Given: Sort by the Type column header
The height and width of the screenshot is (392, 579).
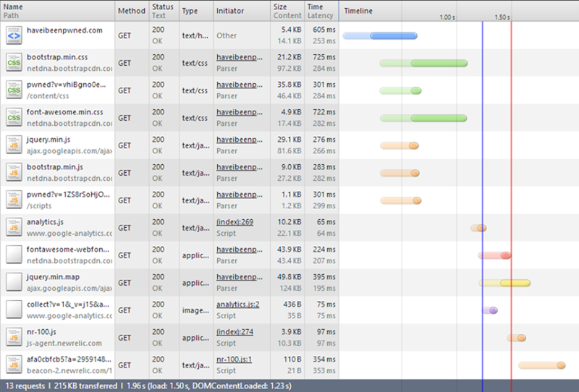Looking at the screenshot, I should coord(196,11).
